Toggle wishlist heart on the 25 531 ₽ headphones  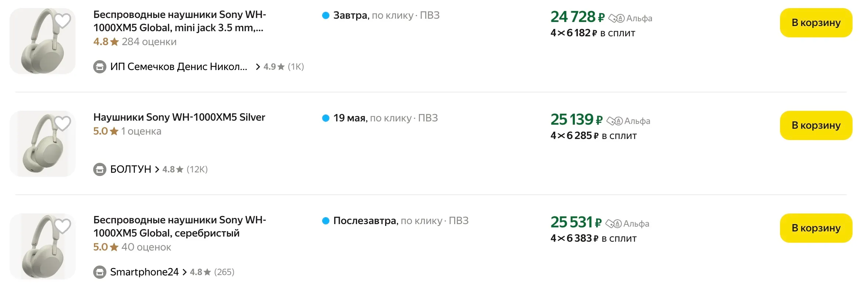(x=63, y=226)
